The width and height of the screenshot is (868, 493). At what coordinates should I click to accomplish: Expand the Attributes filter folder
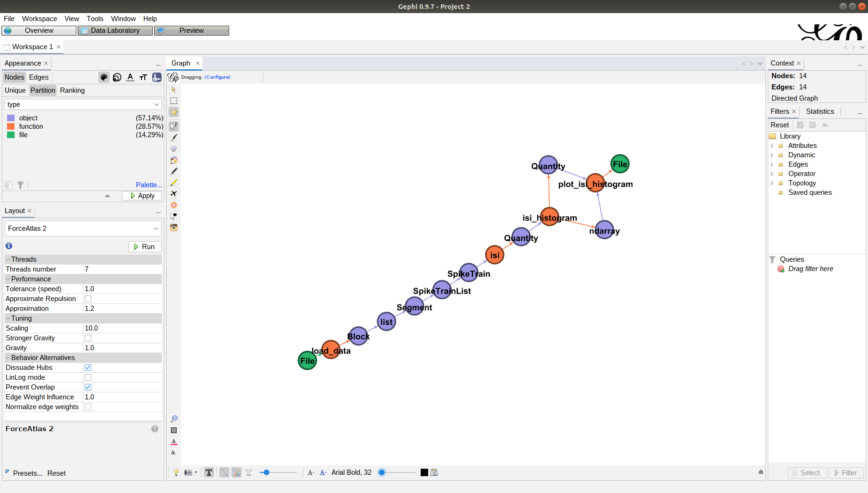pyautogui.click(x=772, y=146)
